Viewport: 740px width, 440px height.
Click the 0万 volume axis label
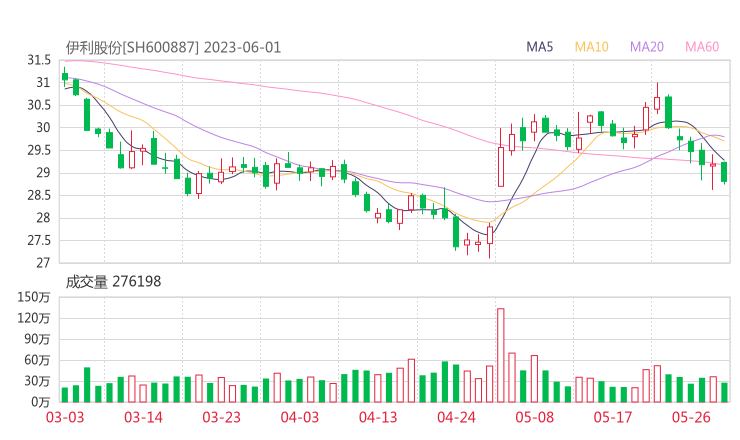[41, 402]
